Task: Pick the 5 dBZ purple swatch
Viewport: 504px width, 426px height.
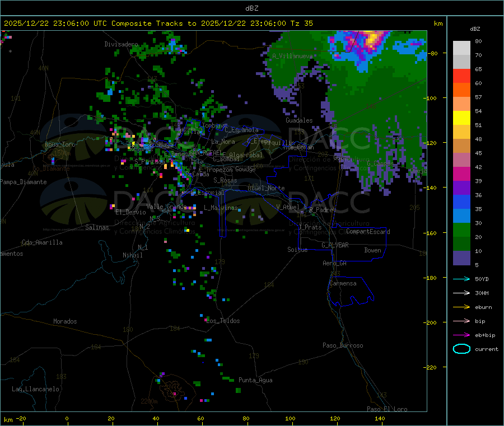Action: [461, 258]
